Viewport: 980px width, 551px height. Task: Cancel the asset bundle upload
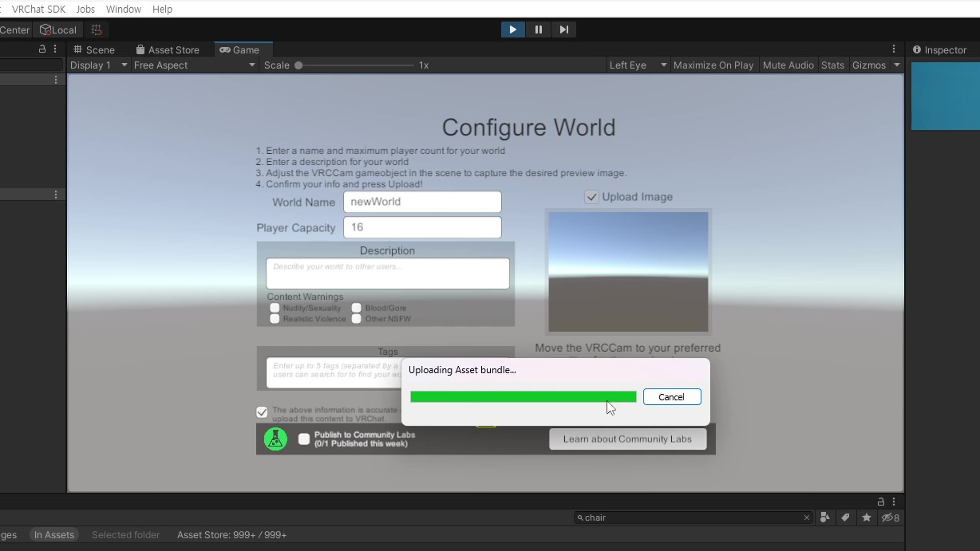672,397
